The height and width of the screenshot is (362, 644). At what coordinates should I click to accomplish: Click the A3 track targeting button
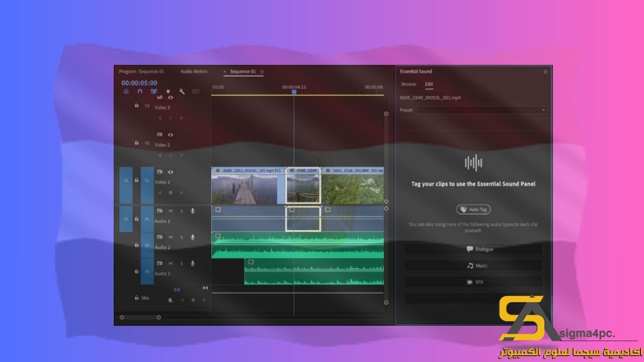pos(147,271)
